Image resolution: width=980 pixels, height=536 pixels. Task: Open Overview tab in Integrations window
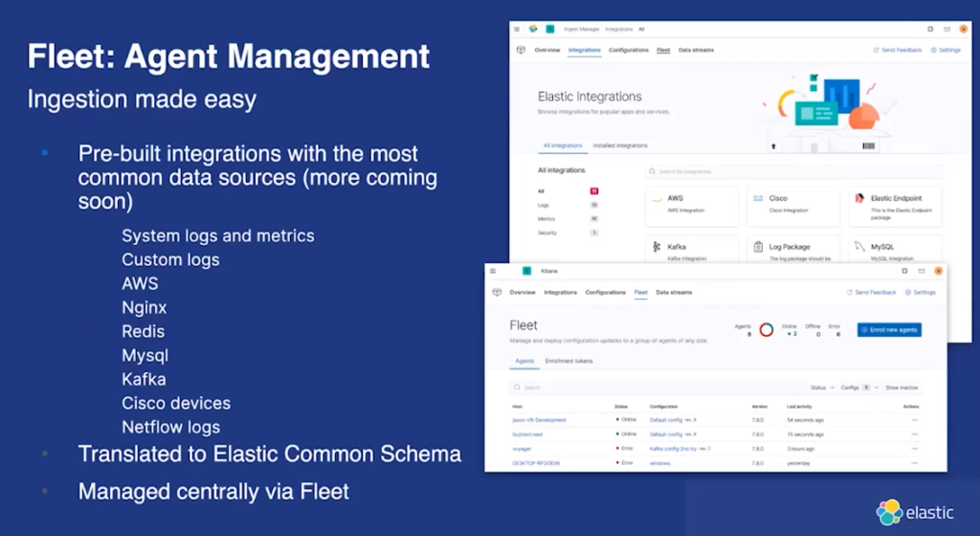546,50
